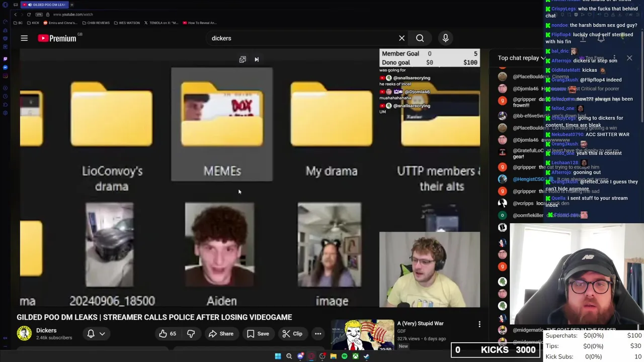Screen dimensions: 644x362
Task: Open Opera GX from the taskbar
Action: pyautogui.click(x=311, y=356)
